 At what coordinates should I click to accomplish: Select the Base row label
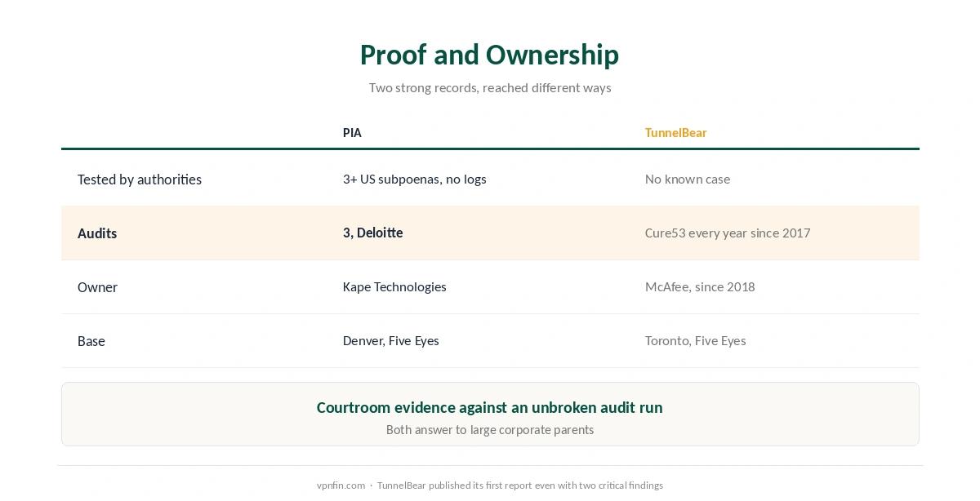91,341
